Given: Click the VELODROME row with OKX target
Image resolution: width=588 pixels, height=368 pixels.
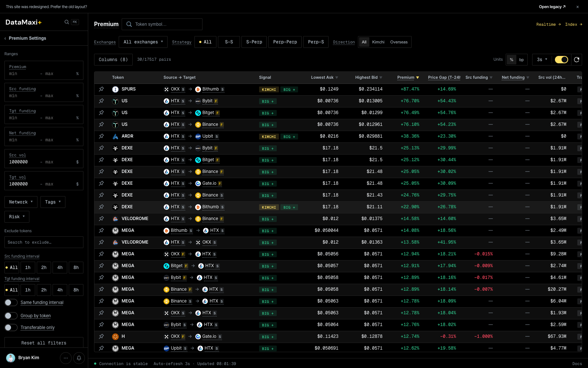Looking at the screenshot, I should (x=338, y=242).
